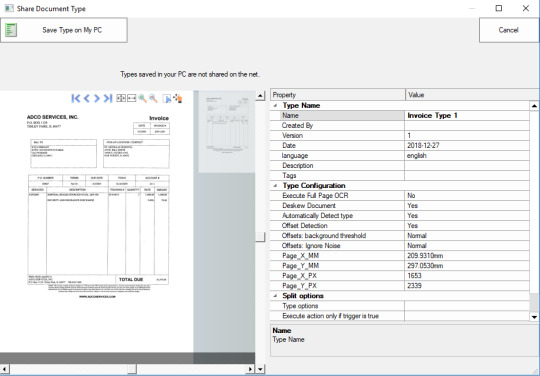This screenshot has height=376, width=540.
Task: Click property grid scroll down arrow
Action: coord(534,317)
